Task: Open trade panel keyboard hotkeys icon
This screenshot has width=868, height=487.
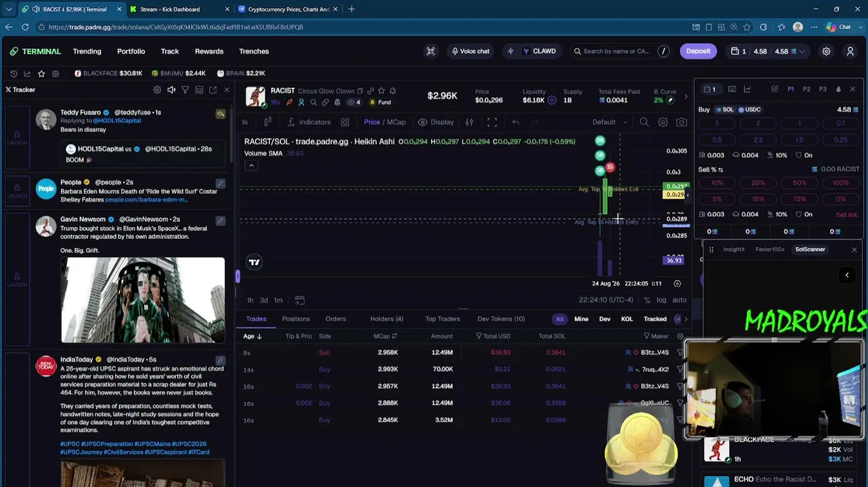Action: click(732, 89)
